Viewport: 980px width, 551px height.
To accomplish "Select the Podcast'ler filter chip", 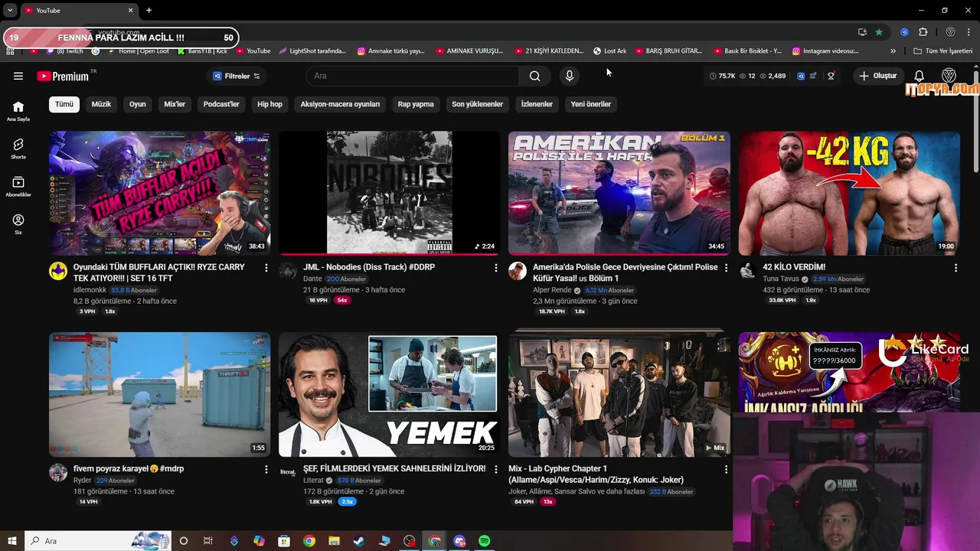I will pos(221,104).
